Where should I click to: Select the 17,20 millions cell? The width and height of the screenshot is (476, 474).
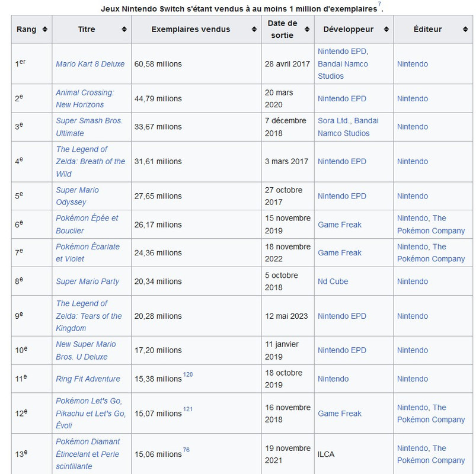pos(196,351)
